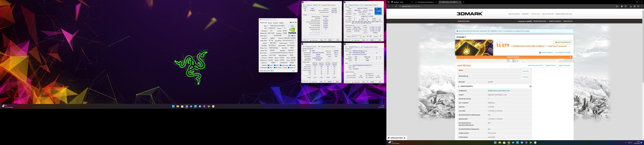Reload the 3DMark page

click(396, 6)
